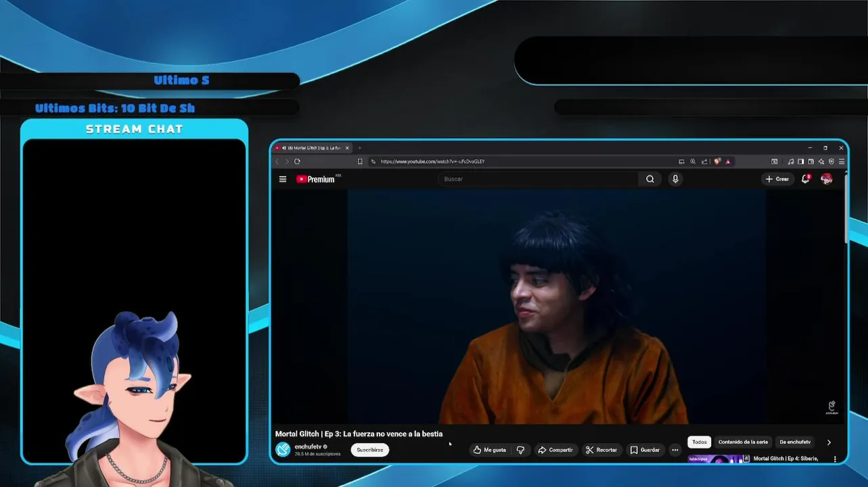
Task: Open the enchufetv channel name link
Action: coord(308,446)
